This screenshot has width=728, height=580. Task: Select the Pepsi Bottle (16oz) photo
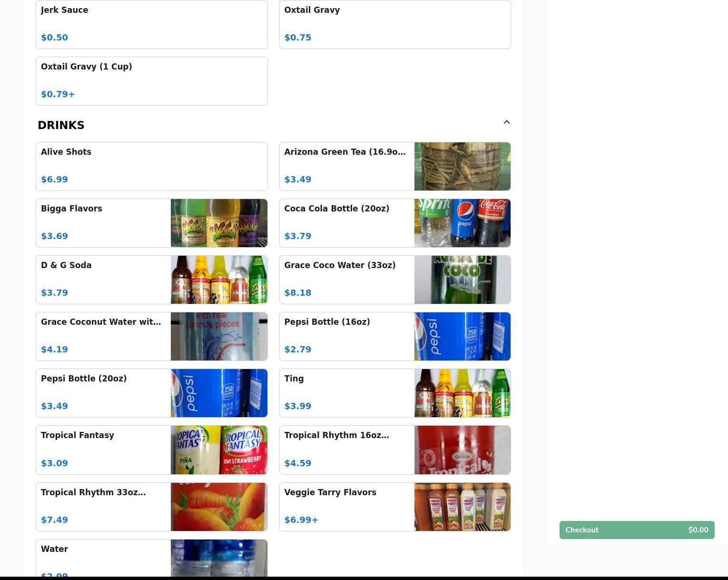tap(462, 336)
